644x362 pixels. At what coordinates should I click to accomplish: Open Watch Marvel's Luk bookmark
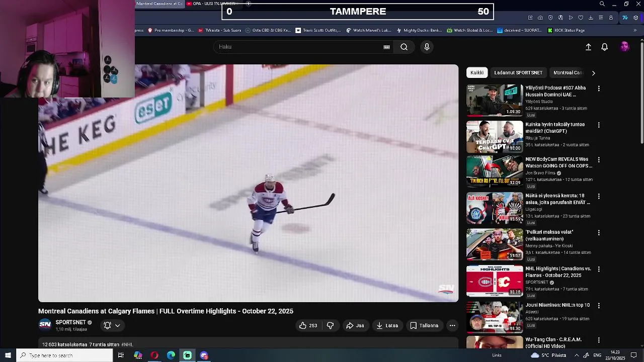point(369,30)
